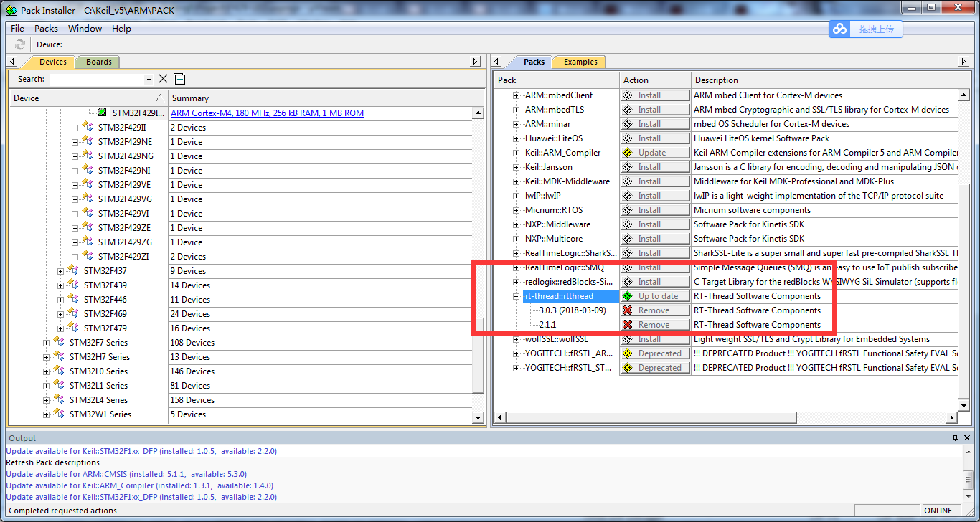Open the ARM Cortex-M4 180 MHz link

267,113
